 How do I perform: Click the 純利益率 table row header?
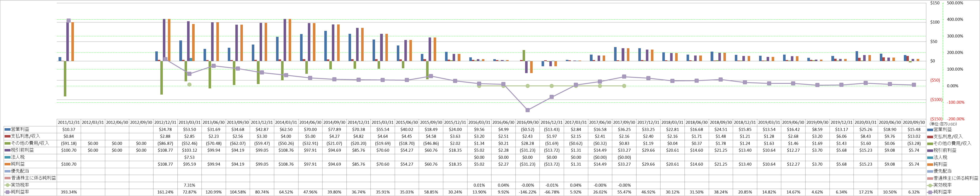pyautogui.click(x=30, y=192)
